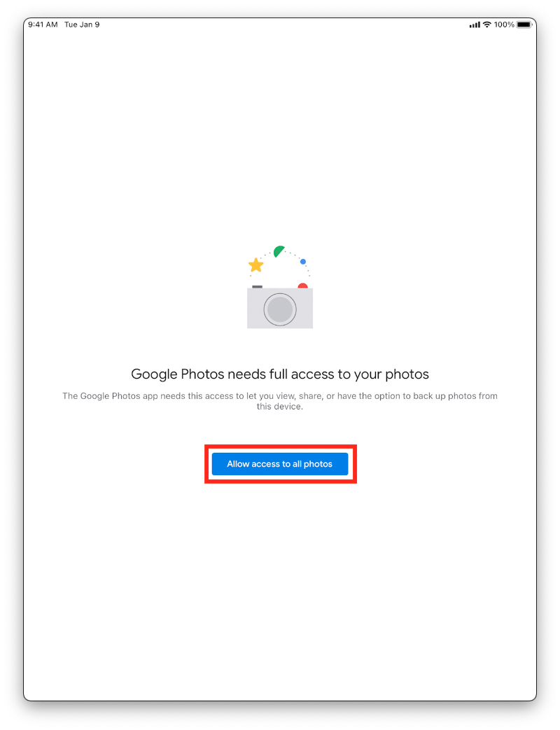Tap the 9:41 AM clock in the status bar
The width and height of the screenshot is (560, 730).
click(x=43, y=24)
